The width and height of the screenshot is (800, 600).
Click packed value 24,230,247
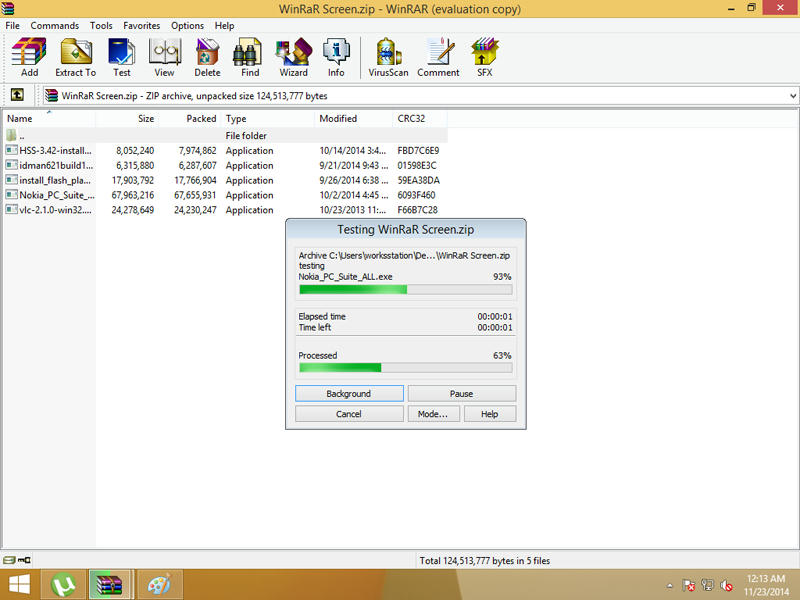[x=195, y=210]
